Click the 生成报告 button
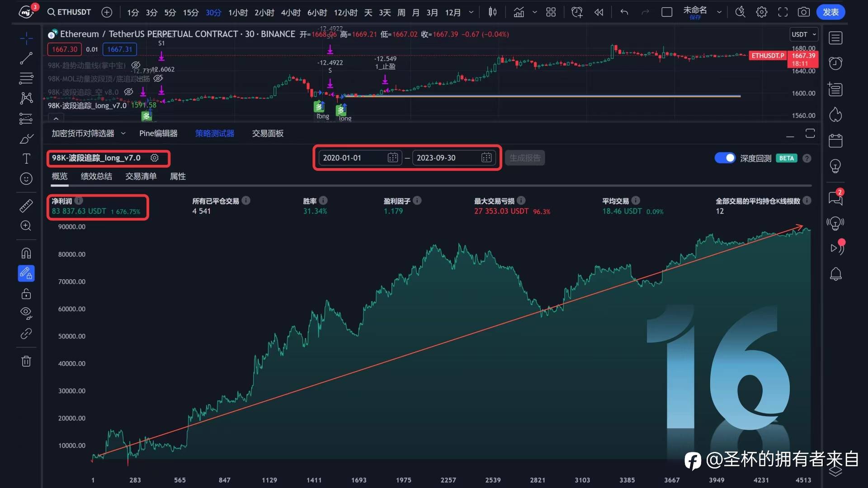This screenshot has width=868, height=488. [x=524, y=158]
